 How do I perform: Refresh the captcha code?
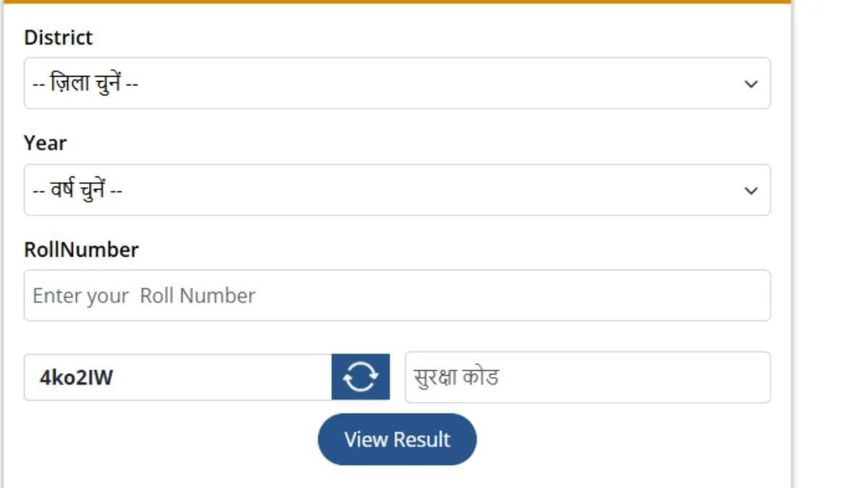coord(360,377)
